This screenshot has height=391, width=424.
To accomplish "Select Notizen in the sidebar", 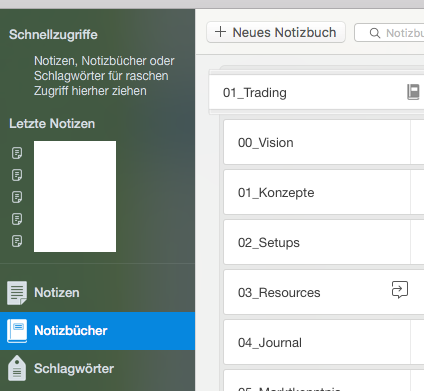I will 97,293.
